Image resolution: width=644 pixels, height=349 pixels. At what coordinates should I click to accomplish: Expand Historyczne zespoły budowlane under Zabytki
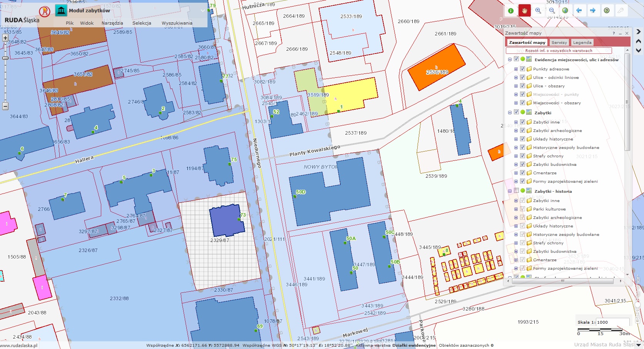516,147
